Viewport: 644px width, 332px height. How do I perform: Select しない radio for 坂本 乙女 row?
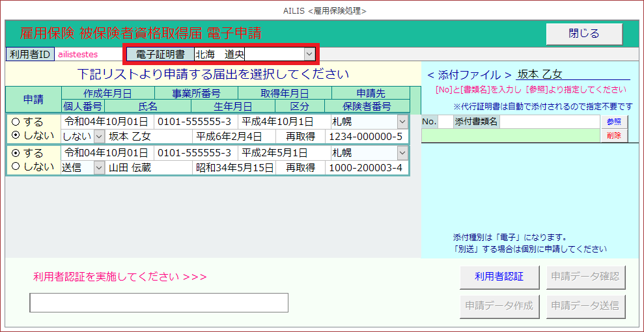pos(16,135)
